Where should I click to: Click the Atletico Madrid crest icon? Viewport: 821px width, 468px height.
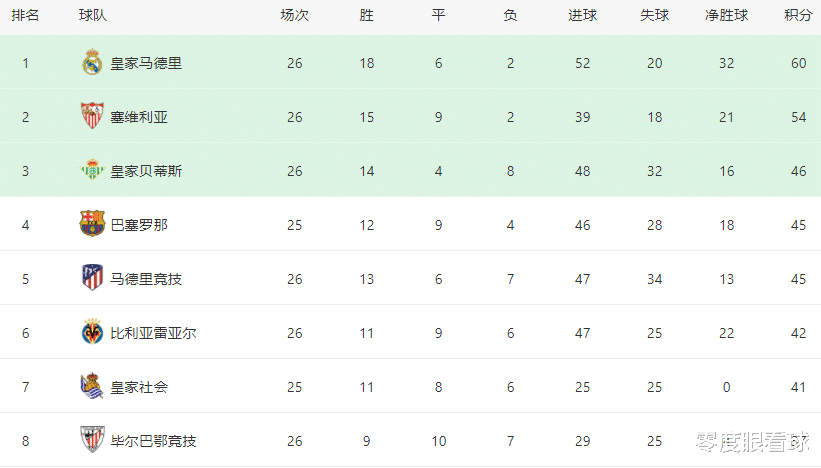[92, 277]
